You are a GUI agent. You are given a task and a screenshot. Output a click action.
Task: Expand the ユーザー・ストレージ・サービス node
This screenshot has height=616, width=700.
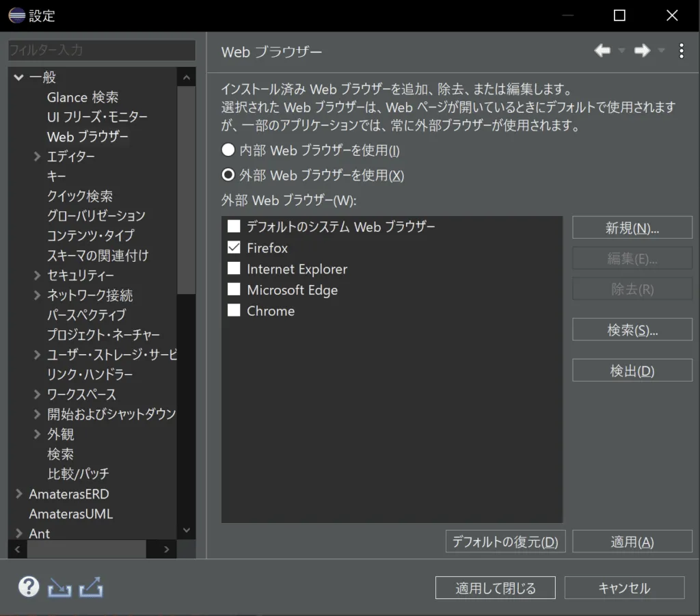pos(37,354)
